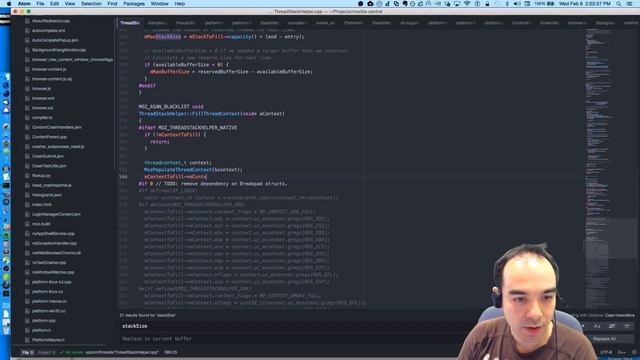Click the File 0 status bar entry
The width and height of the screenshot is (640, 360).
click(27, 352)
